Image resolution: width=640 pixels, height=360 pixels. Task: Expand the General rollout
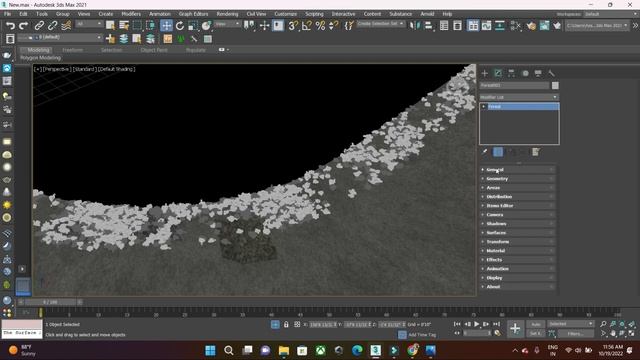[518, 169]
